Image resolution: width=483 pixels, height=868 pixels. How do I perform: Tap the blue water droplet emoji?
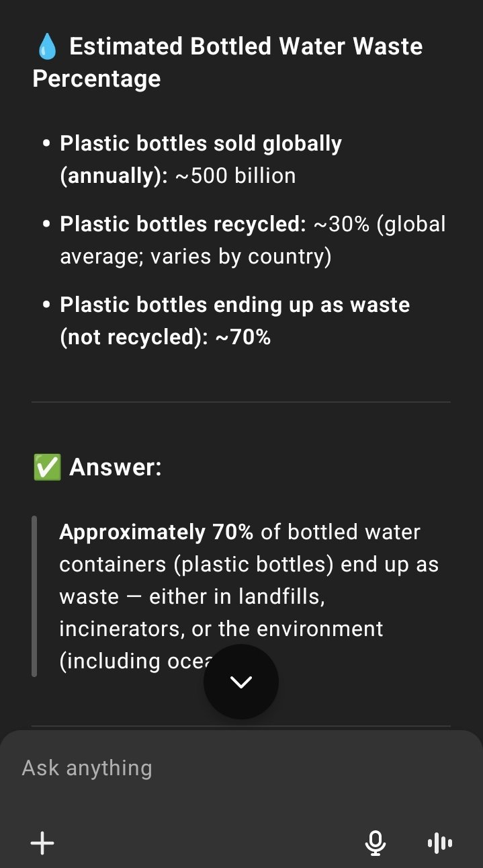pyautogui.click(x=47, y=47)
